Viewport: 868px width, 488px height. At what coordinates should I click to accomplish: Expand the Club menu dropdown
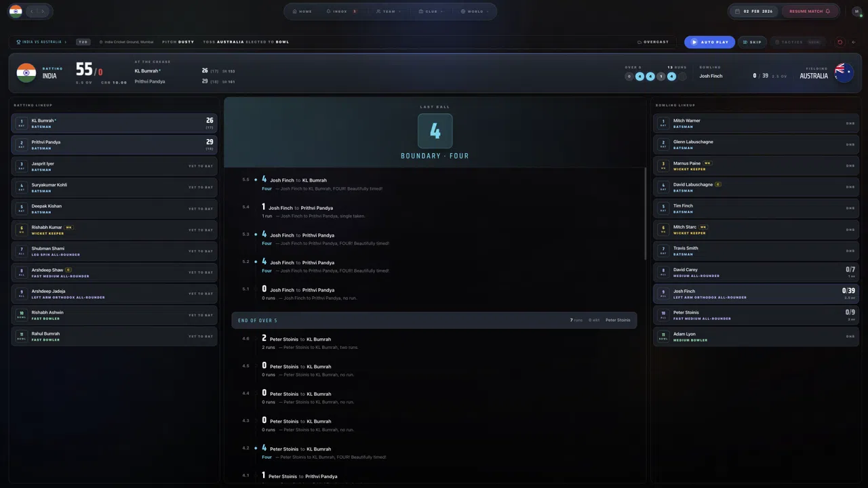coord(431,12)
